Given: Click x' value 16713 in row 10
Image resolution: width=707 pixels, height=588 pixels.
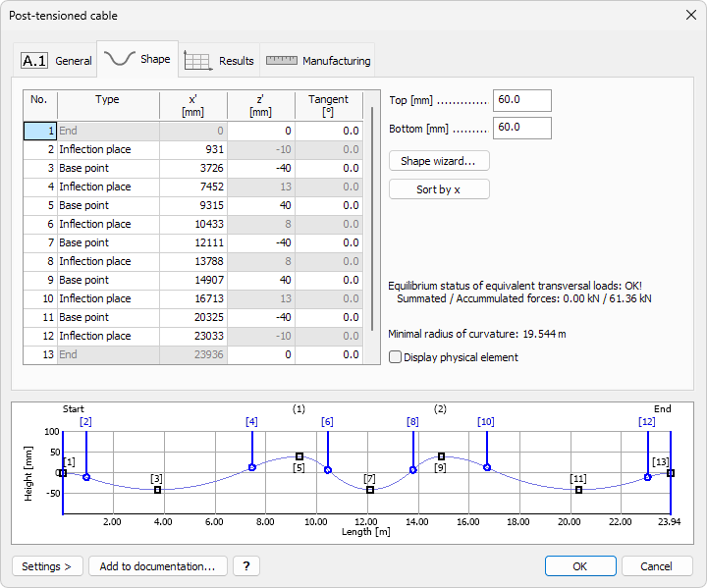Looking at the screenshot, I should click(193, 298).
